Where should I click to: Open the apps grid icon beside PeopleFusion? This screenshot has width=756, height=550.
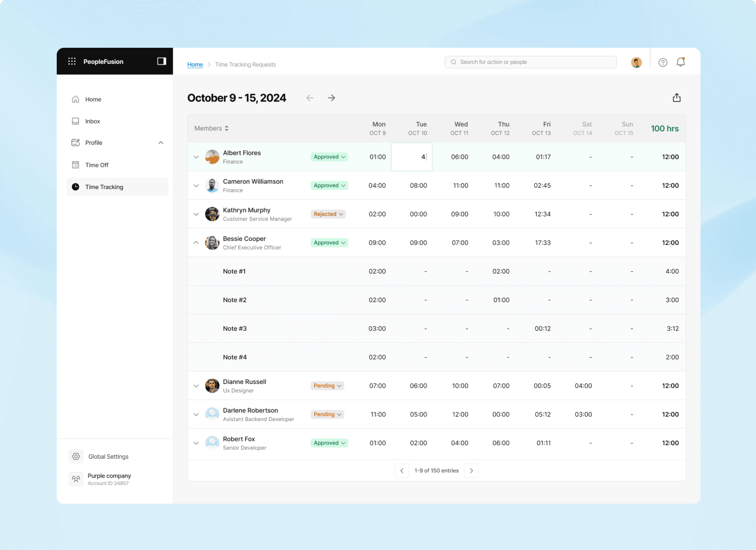click(x=72, y=61)
